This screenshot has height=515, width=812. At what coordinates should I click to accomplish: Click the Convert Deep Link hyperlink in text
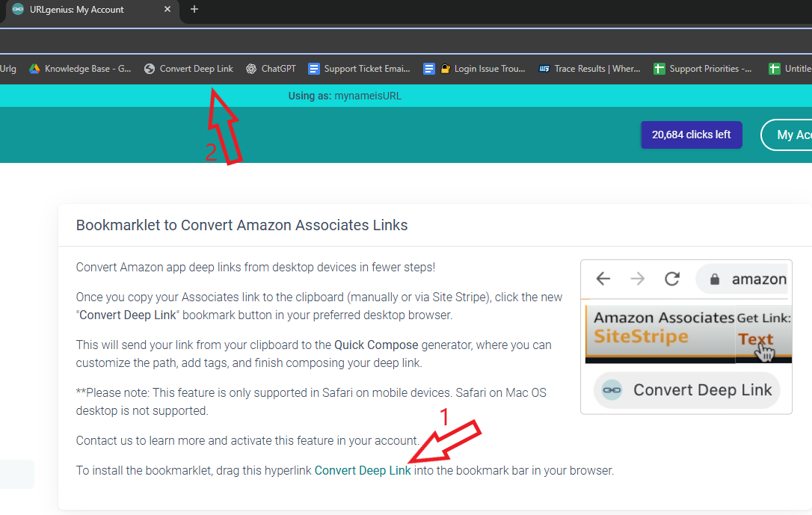coord(363,471)
